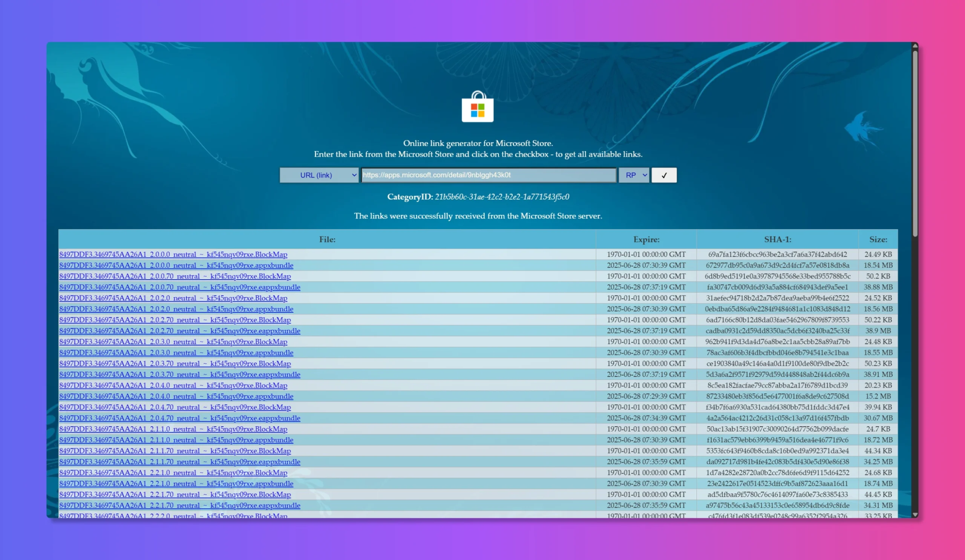Viewport: 965px width, 560px height.
Task: Open the 2.1.1.0 BlockMap link
Action: point(173,429)
